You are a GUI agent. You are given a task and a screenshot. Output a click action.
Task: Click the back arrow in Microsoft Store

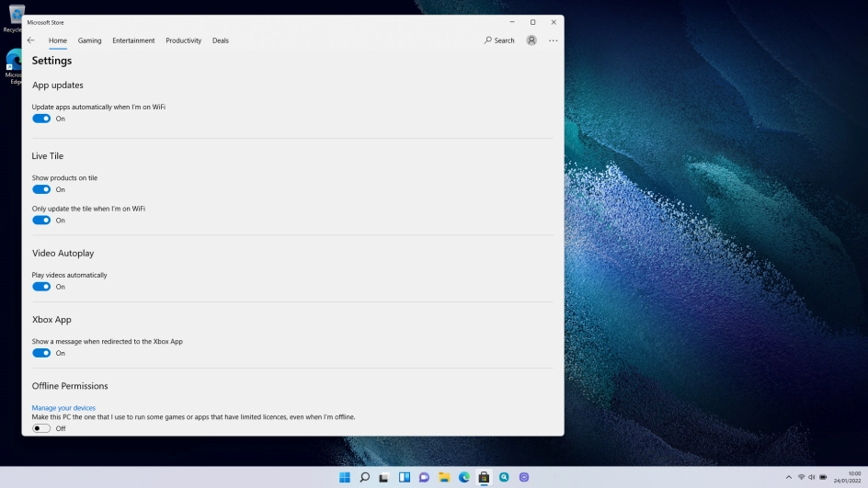click(31, 40)
